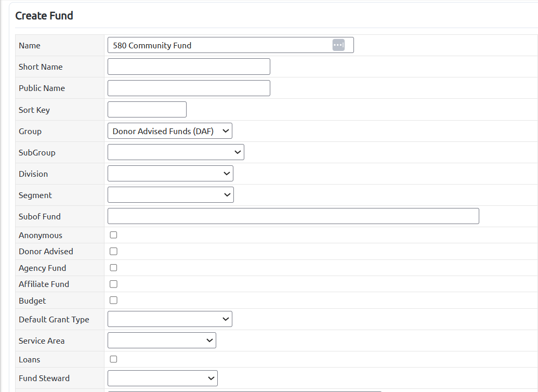Click the Anonymous label
This screenshot has height=392, width=538.
[41, 236]
